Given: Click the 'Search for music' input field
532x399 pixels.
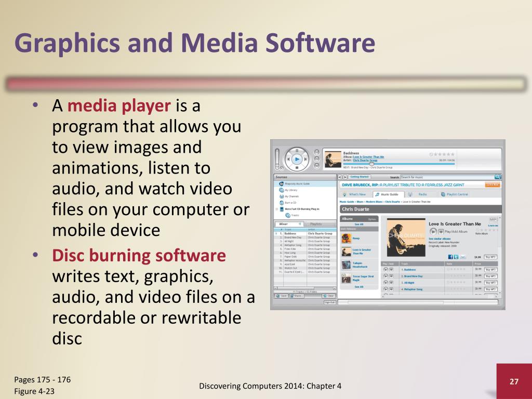Looking at the screenshot, I should point(447,177).
